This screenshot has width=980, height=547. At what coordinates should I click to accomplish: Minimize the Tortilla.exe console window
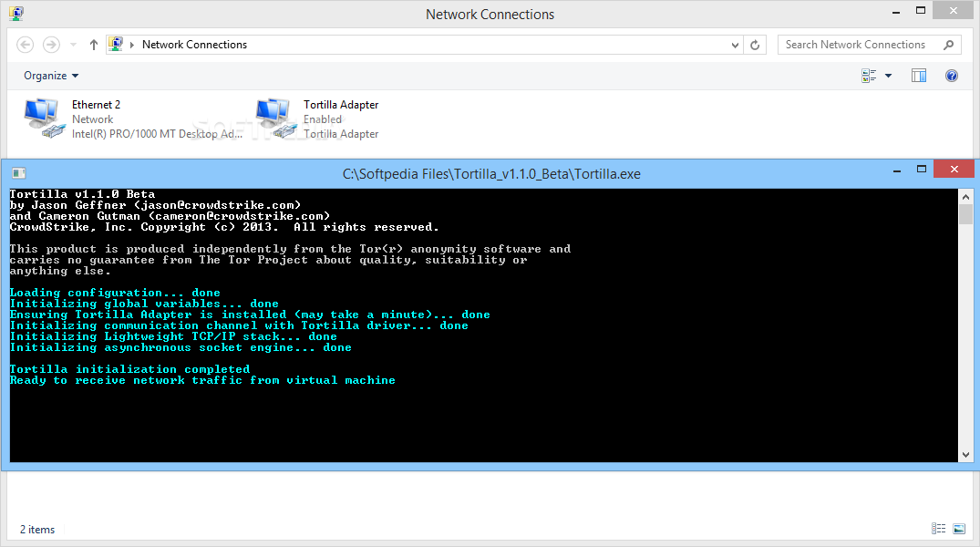(x=897, y=170)
